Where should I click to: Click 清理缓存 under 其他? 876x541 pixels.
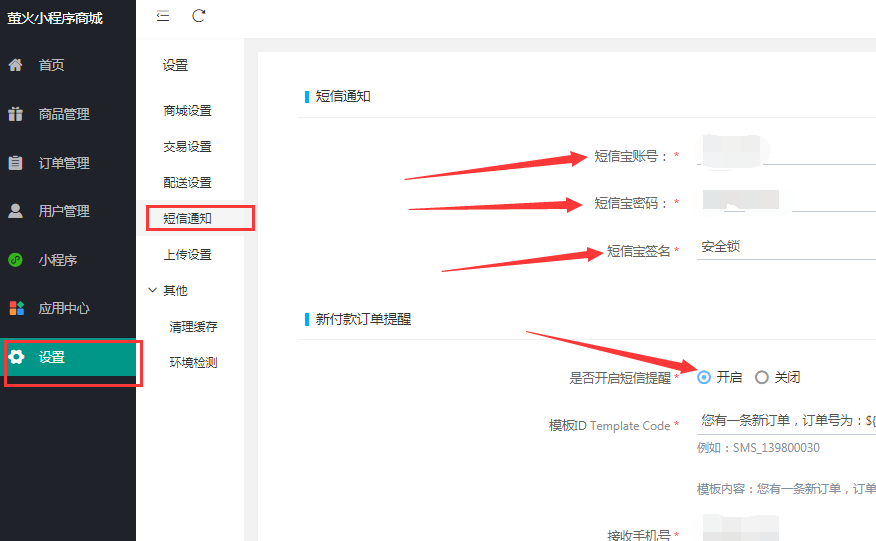pos(193,327)
